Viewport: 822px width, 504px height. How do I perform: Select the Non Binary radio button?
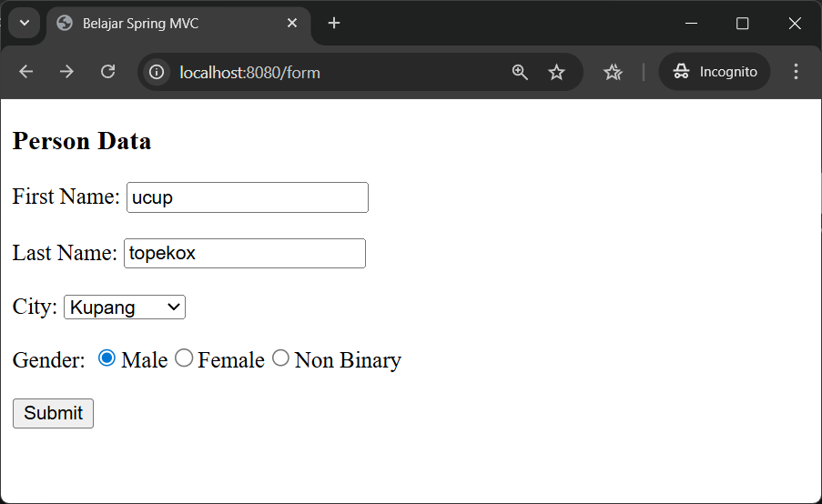point(280,358)
